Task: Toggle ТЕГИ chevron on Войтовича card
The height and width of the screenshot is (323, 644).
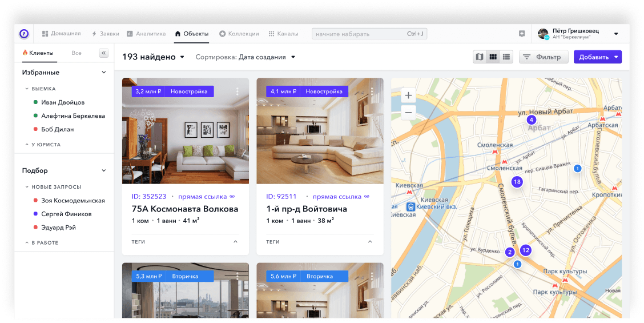Action: tap(370, 242)
